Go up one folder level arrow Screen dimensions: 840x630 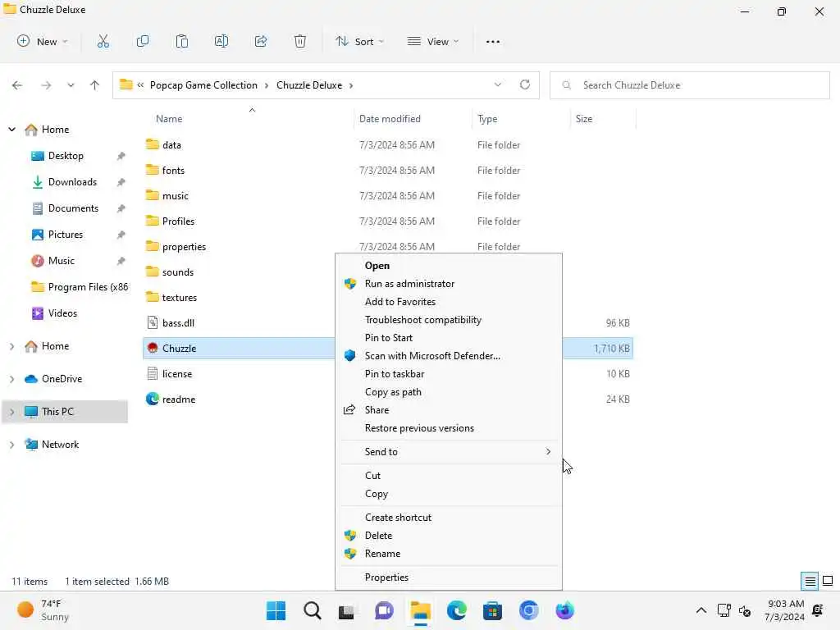pos(95,85)
